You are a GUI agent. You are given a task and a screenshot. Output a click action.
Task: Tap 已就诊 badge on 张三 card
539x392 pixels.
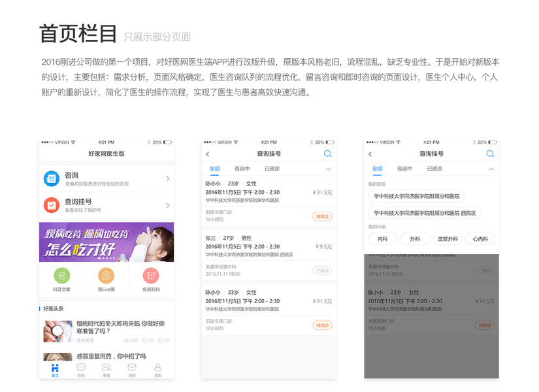click(x=323, y=270)
